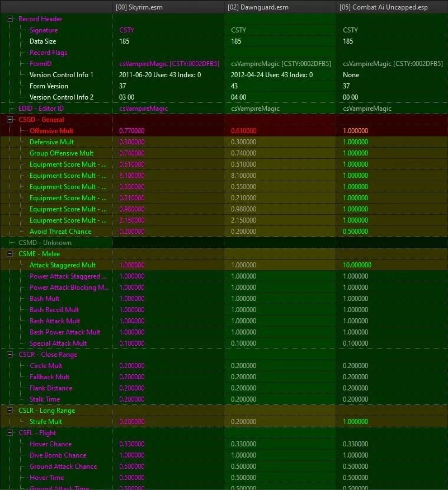This screenshot has width=448, height=490.
Task: Click the 0.770000 Offensive Mult value
Action: pyautogui.click(x=131, y=131)
